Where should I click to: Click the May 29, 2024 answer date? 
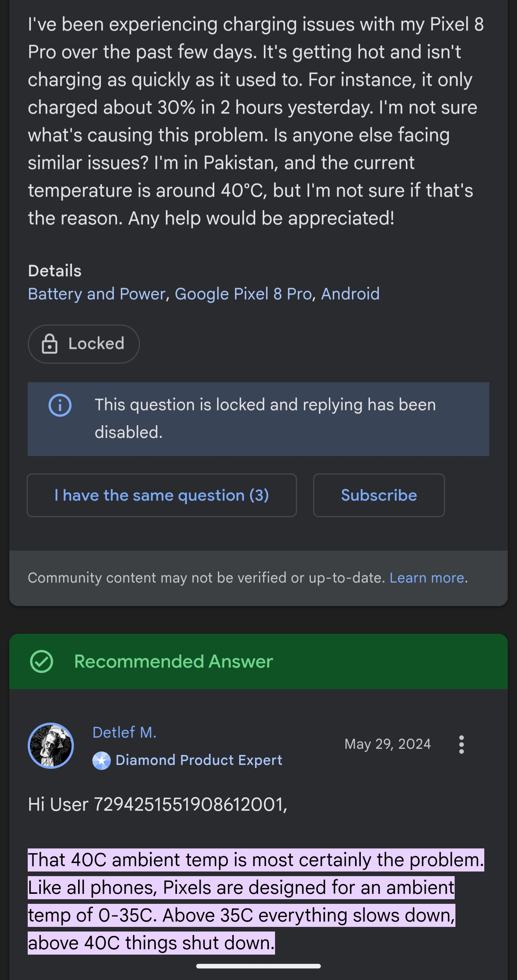[x=387, y=744]
